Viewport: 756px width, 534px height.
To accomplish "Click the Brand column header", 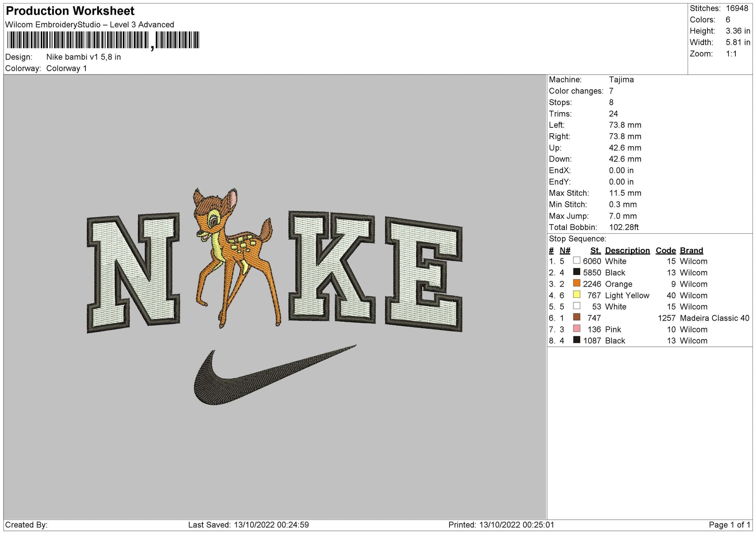I will [x=692, y=250].
